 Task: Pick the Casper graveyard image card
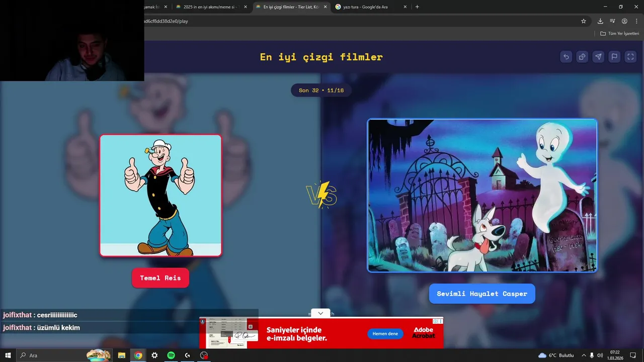coord(482,196)
